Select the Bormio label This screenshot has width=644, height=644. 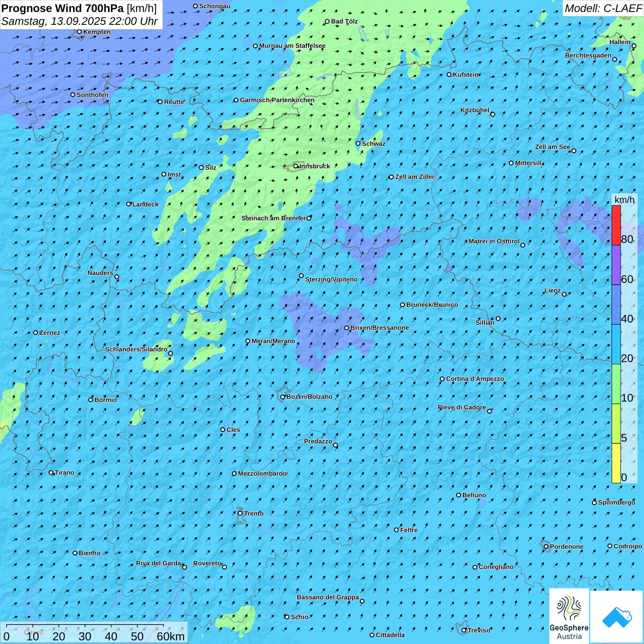tap(105, 400)
